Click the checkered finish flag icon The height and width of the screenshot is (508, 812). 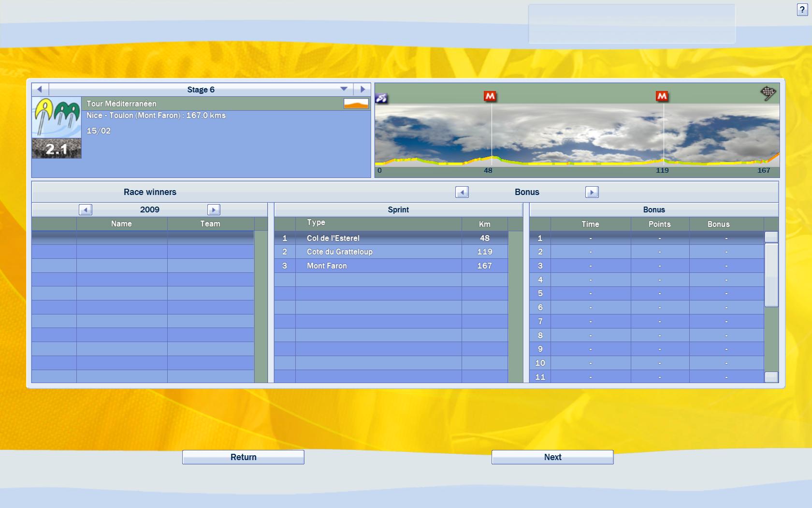(768, 92)
